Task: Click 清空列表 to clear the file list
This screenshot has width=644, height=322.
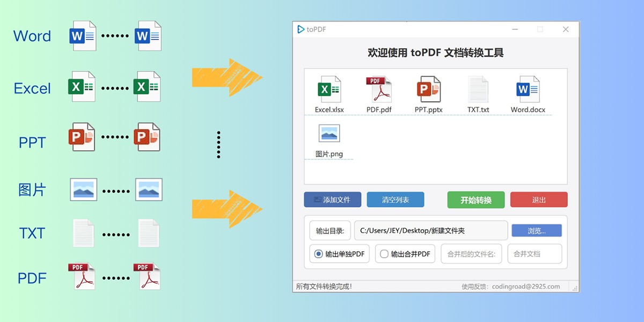Action: coord(396,199)
